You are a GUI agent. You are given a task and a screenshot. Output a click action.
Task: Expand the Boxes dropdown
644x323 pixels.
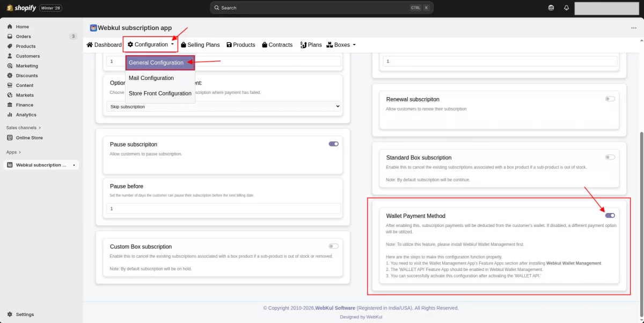pyautogui.click(x=341, y=45)
